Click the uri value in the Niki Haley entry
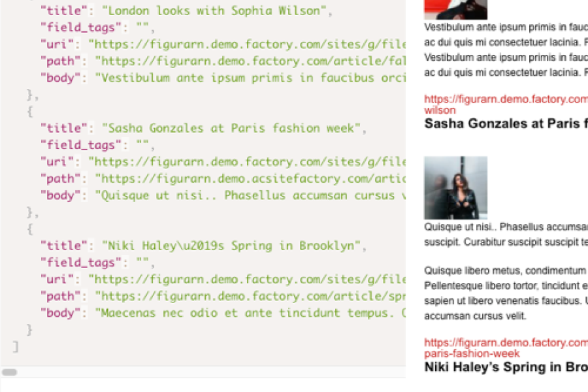The height and width of the screenshot is (392, 588). 247,279
